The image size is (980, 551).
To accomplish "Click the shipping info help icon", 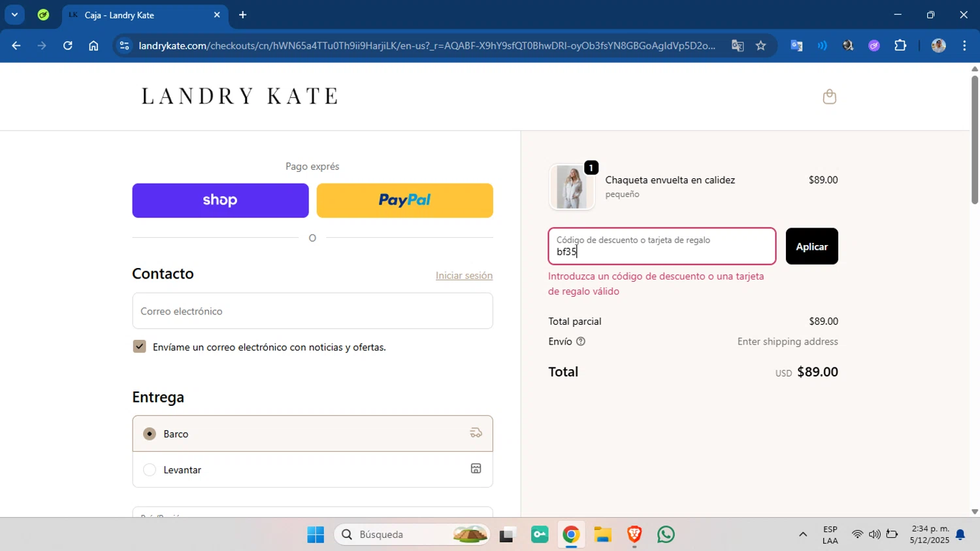I will point(580,341).
